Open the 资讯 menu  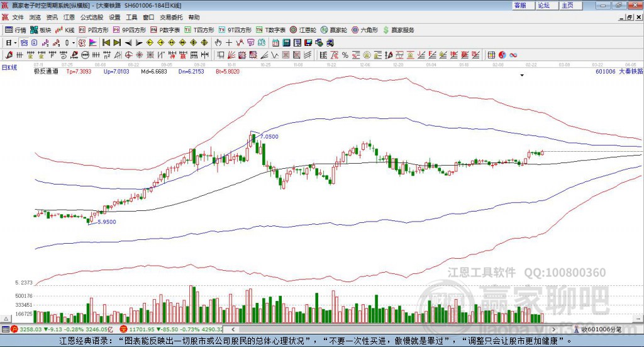[x=52, y=17]
